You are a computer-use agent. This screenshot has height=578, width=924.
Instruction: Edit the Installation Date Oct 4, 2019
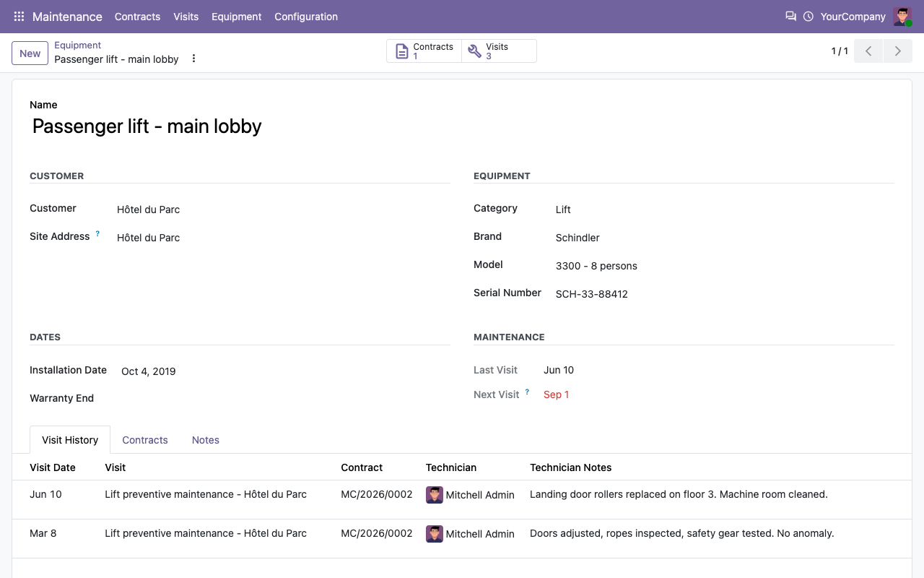pos(285,371)
